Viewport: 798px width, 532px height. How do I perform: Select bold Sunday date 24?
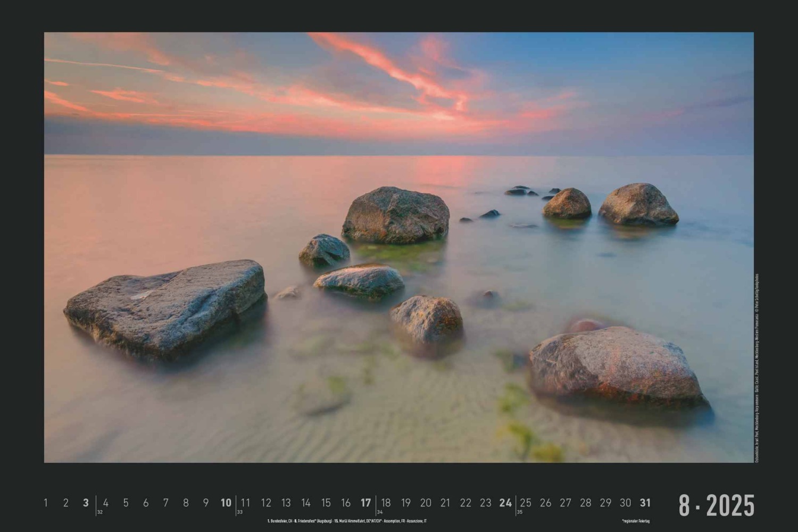tap(505, 503)
